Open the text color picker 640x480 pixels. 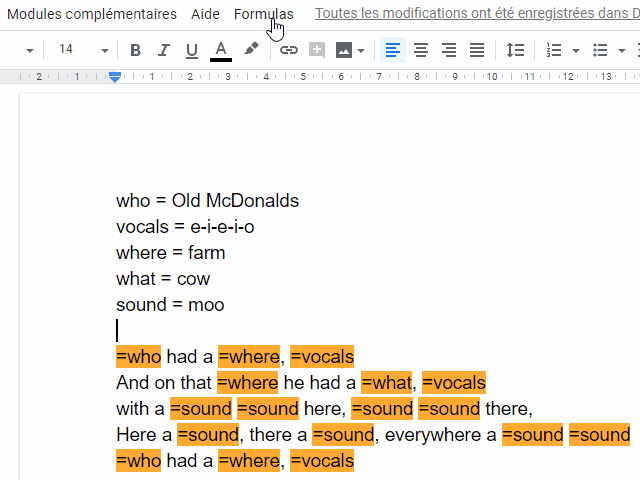pyautogui.click(x=221, y=50)
